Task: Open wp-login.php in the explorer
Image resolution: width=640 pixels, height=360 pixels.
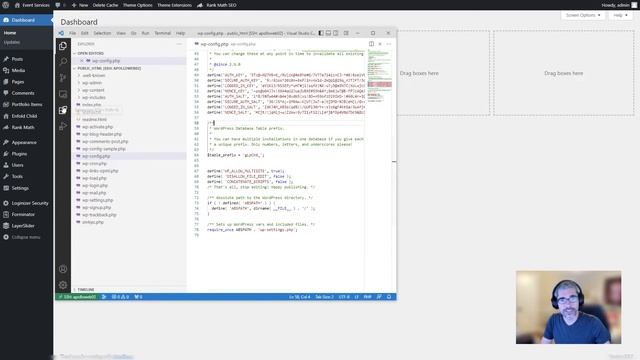Action: tap(95, 186)
